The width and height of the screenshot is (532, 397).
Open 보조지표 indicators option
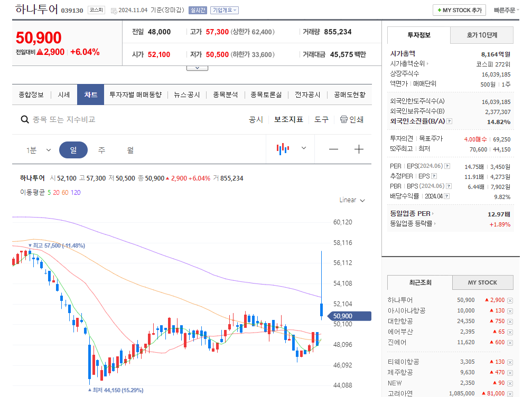pos(288,119)
